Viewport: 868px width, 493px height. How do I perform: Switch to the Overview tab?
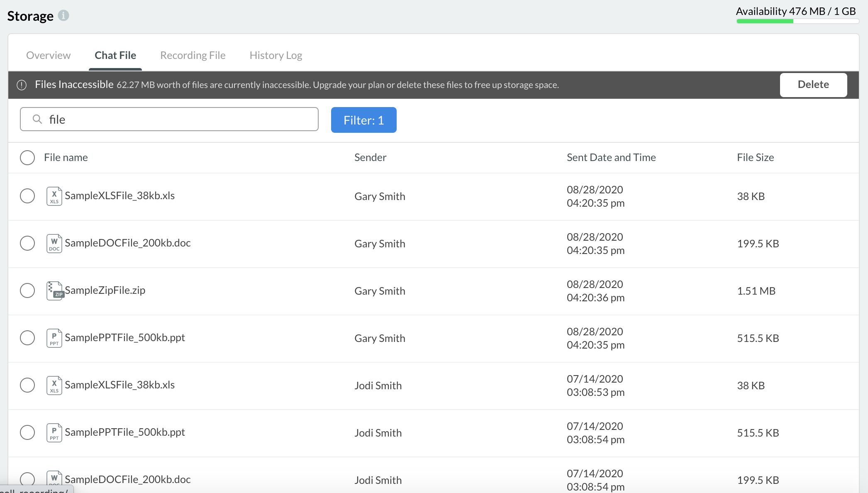coord(49,55)
